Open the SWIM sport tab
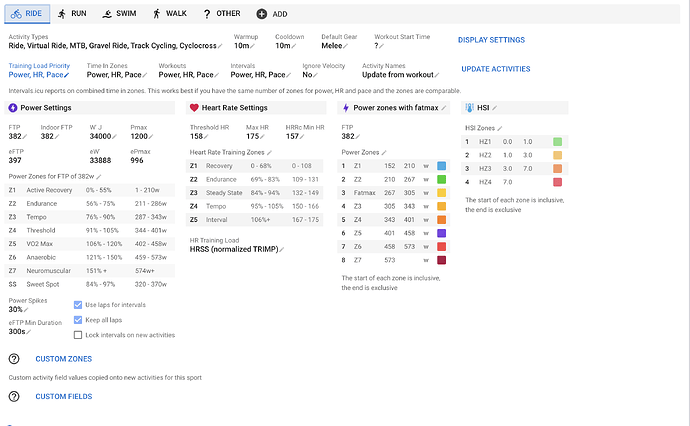This screenshot has width=690, height=426. pos(119,14)
